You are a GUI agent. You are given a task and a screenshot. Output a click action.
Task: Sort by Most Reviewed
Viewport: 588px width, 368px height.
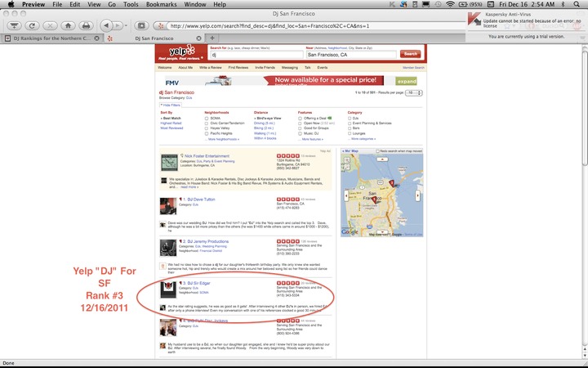click(x=171, y=128)
